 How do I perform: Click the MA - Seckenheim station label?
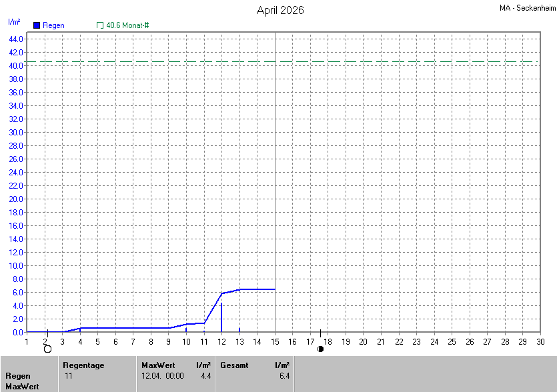pos(526,8)
